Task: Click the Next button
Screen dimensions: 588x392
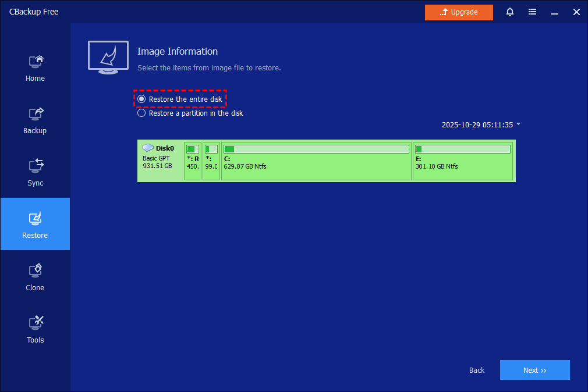Action: coord(534,370)
